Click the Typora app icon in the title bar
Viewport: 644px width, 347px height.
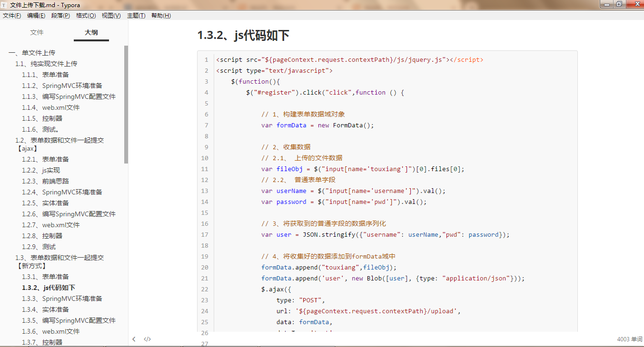(4, 4)
